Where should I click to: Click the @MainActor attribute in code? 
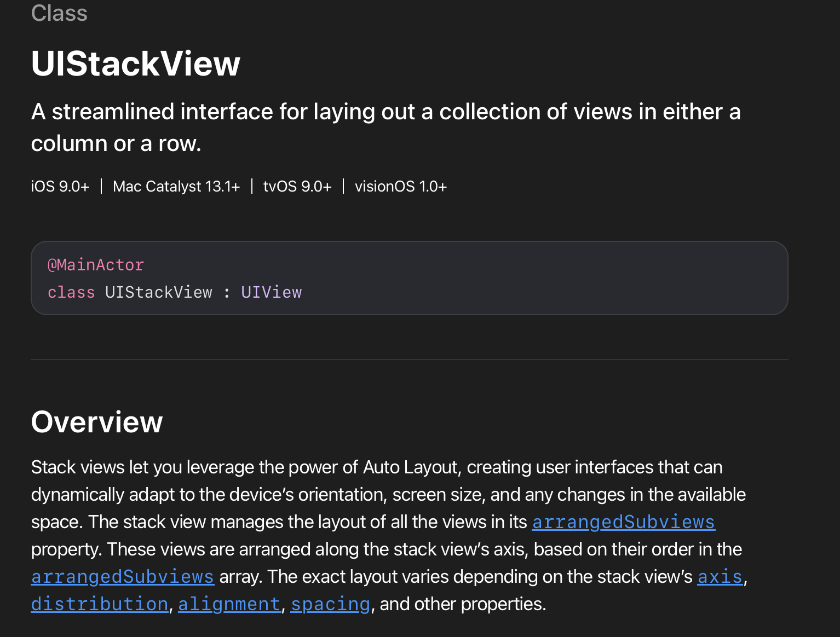[x=96, y=265]
